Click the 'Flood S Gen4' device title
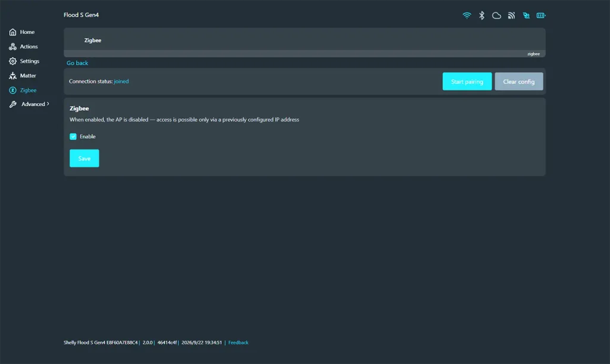The width and height of the screenshot is (610, 364). [x=81, y=15]
